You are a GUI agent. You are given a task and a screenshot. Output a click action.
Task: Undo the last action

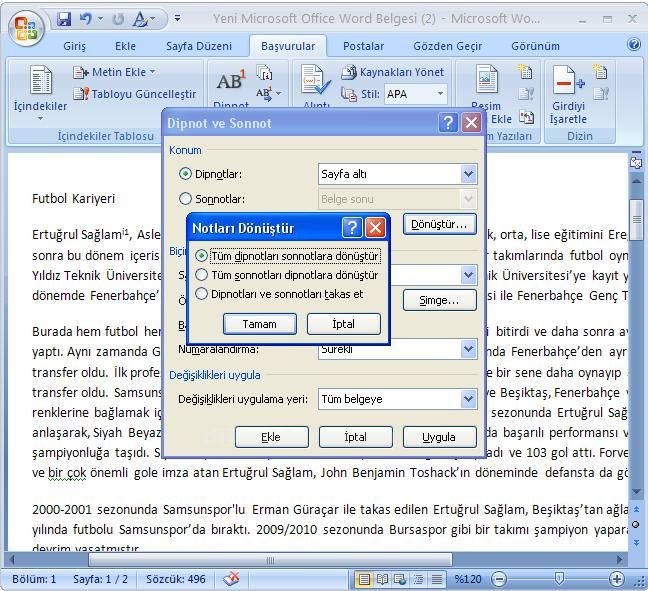point(86,19)
